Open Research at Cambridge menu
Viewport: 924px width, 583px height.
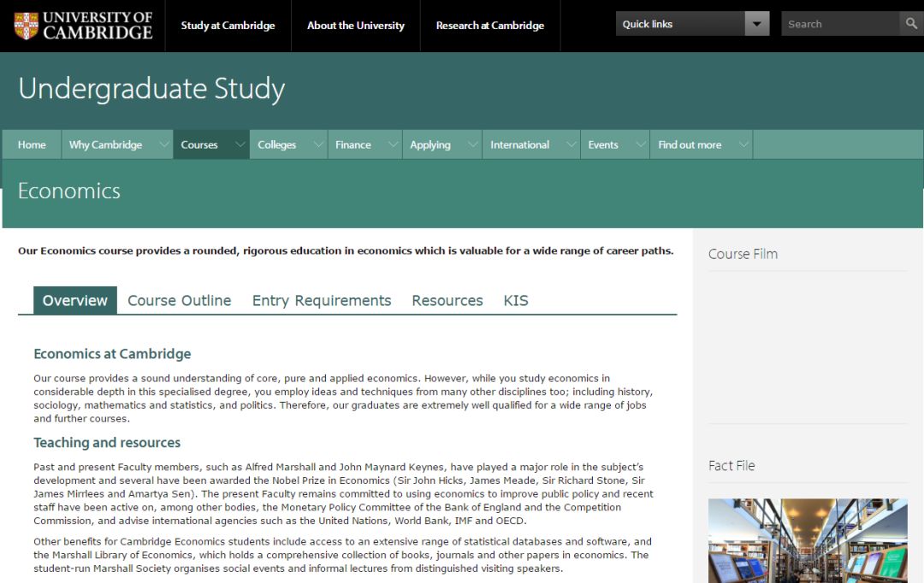click(490, 26)
